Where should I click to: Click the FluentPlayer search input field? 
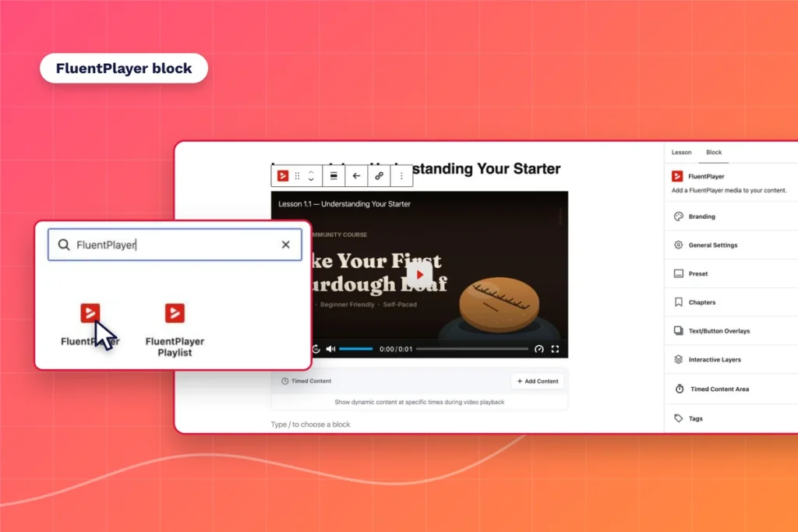pos(175,245)
